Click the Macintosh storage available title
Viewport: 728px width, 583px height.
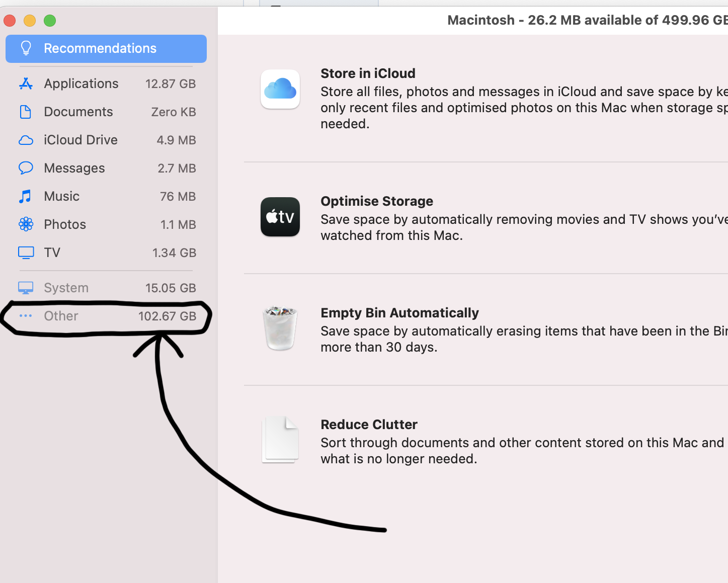pos(587,20)
